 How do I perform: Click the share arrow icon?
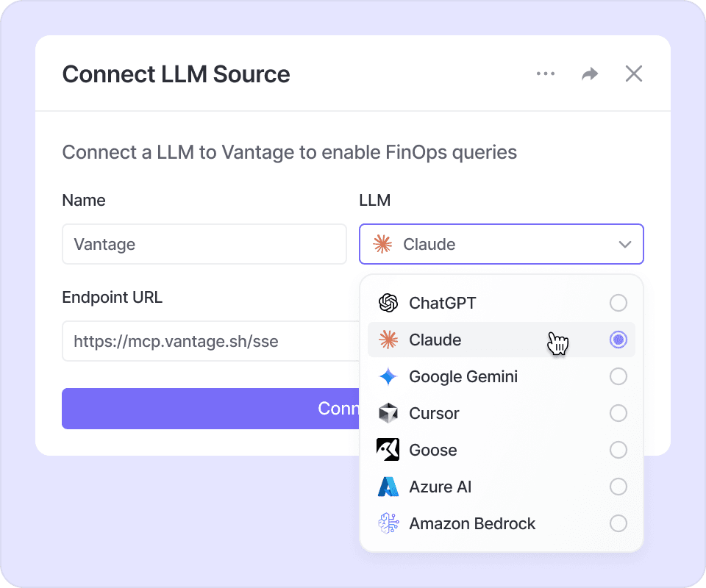(590, 73)
